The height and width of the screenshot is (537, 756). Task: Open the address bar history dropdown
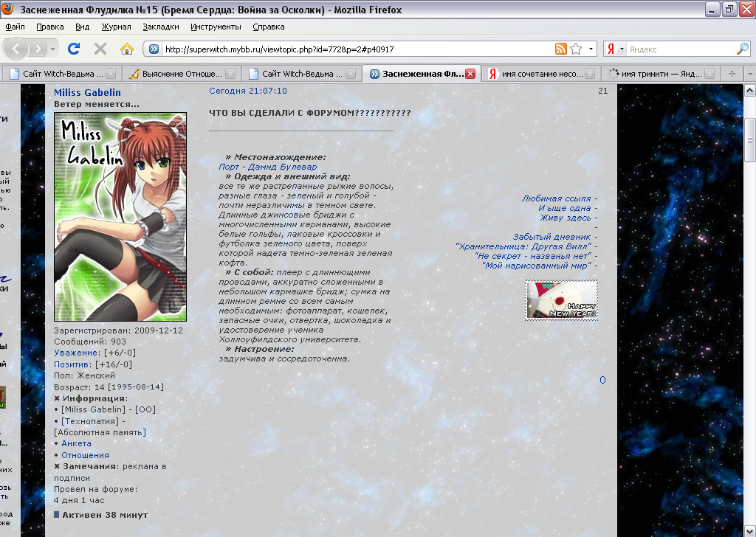pos(591,49)
